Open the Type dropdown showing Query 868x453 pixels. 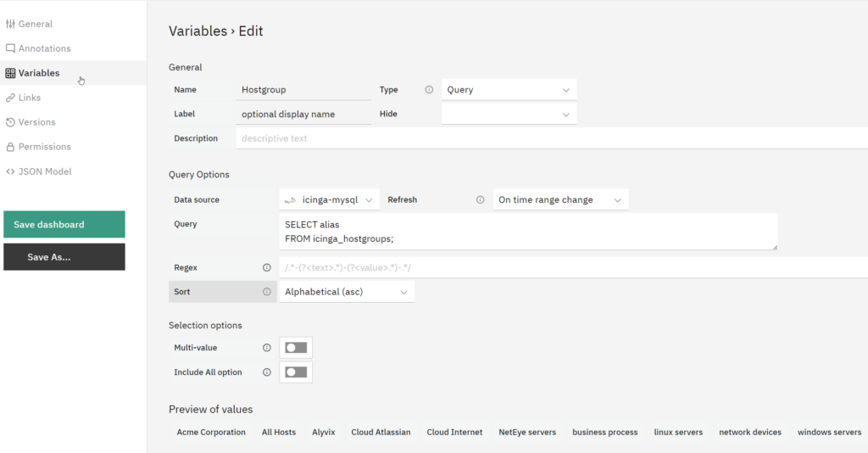tap(509, 90)
